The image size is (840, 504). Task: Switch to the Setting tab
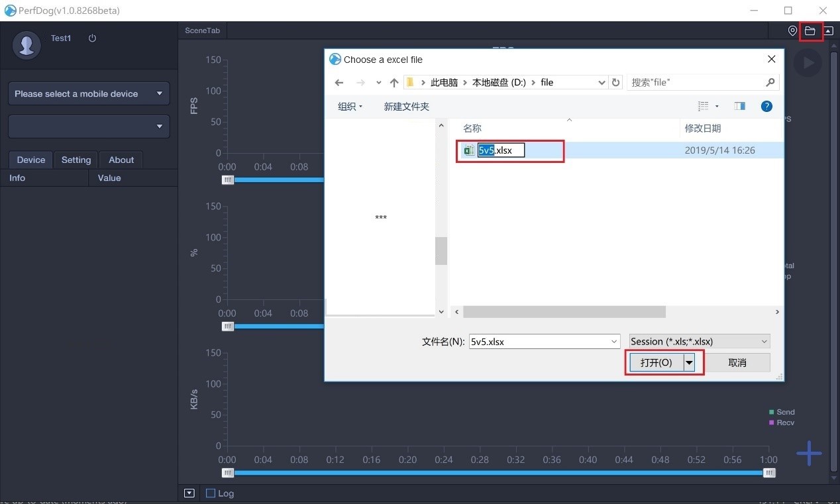tap(76, 160)
